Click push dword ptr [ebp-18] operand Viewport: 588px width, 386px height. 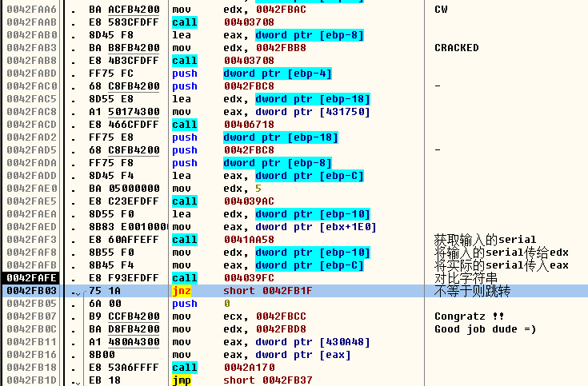click(x=281, y=137)
